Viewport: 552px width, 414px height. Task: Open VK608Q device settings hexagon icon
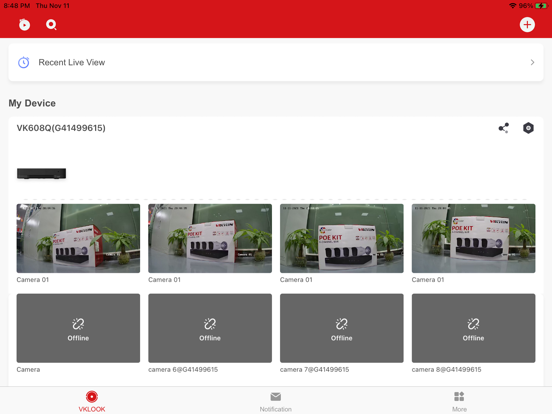tap(528, 128)
